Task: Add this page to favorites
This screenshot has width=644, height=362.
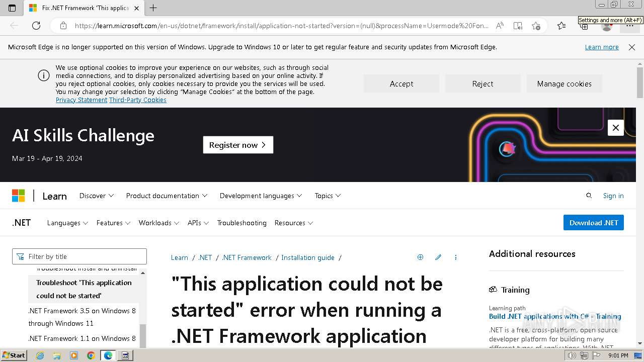Action: point(536,26)
